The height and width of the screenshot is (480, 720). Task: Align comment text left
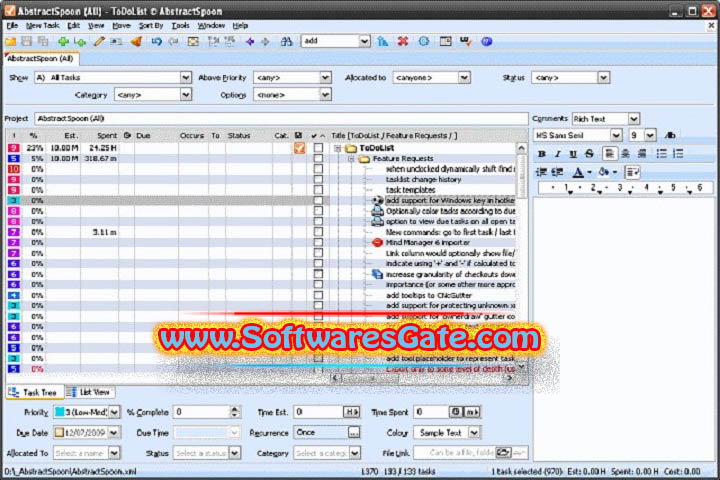609,154
